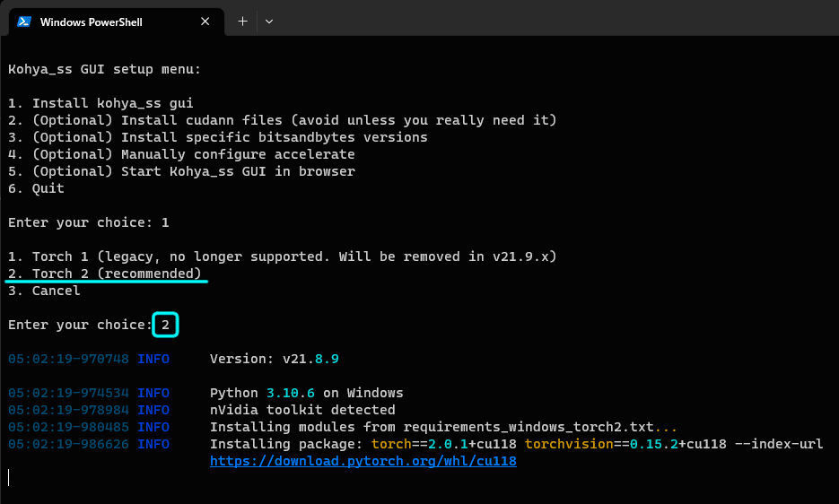Click the 'nVidia toolkit detected' log text
The image size is (839, 504).
pos(302,410)
